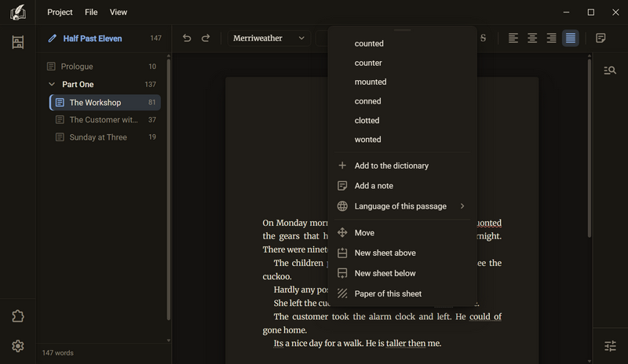Click the plus icon for Add to the dictionary
This screenshot has height=364, width=628.
(x=342, y=166)
